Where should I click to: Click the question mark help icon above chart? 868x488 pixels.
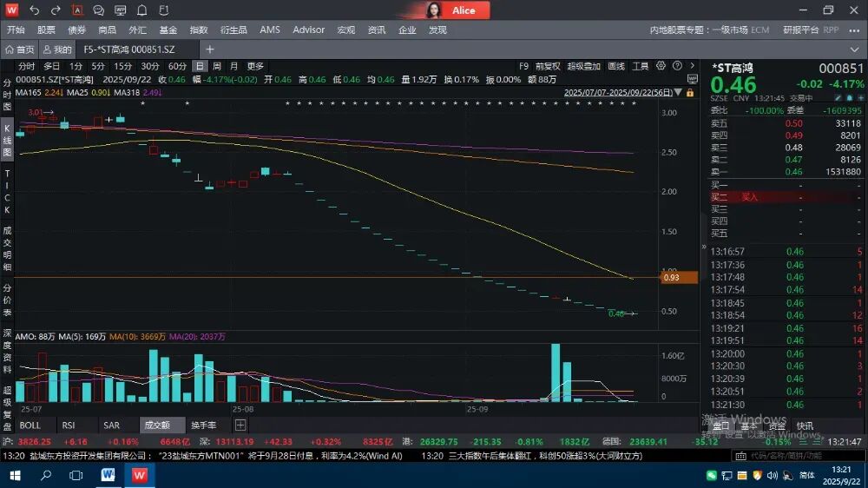[677, 65]
